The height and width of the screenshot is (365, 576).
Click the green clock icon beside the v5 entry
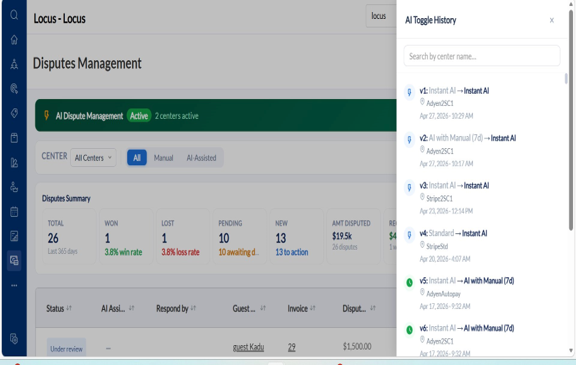point(409,282)
